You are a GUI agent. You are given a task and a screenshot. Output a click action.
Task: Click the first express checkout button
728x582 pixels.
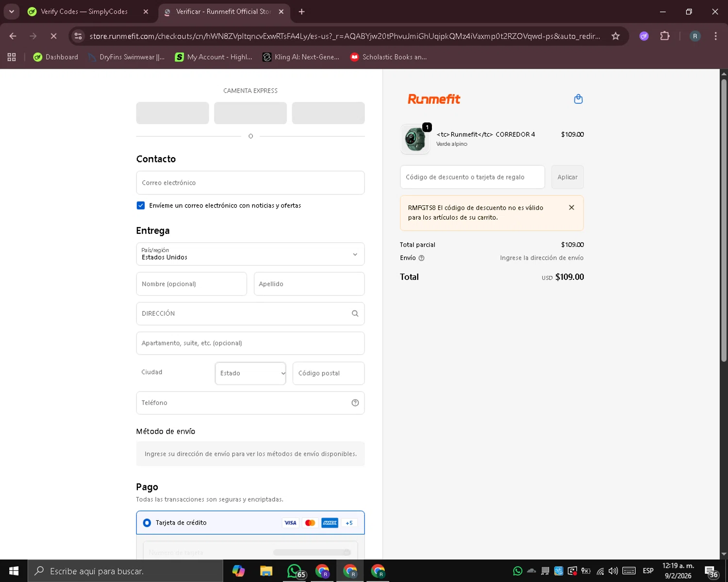172,113
